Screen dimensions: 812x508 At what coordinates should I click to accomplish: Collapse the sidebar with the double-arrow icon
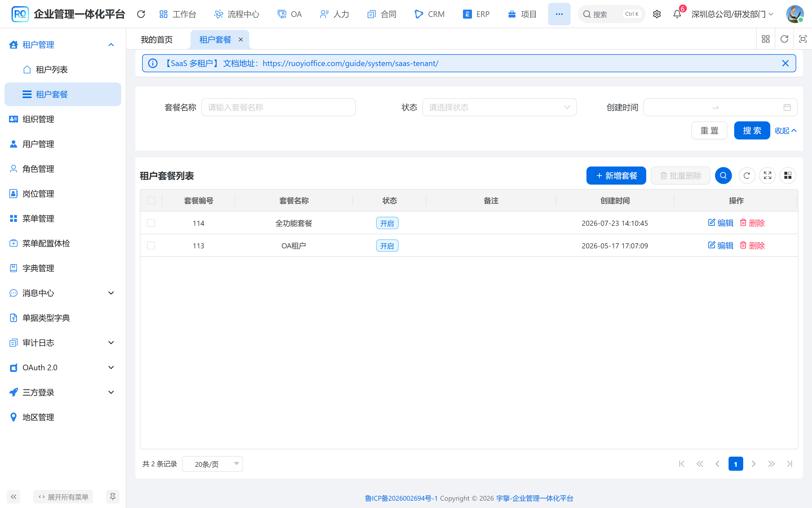pyautogui.click(x=14, y=497)
